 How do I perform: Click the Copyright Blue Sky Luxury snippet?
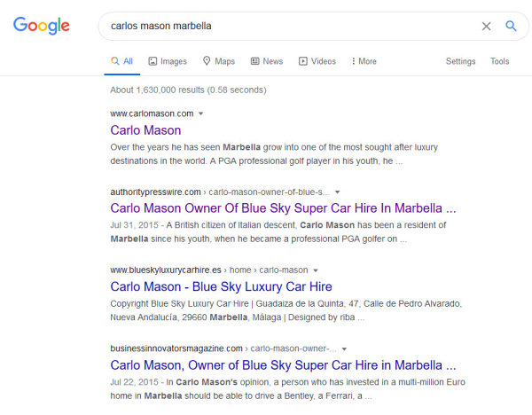pos(286,310)
